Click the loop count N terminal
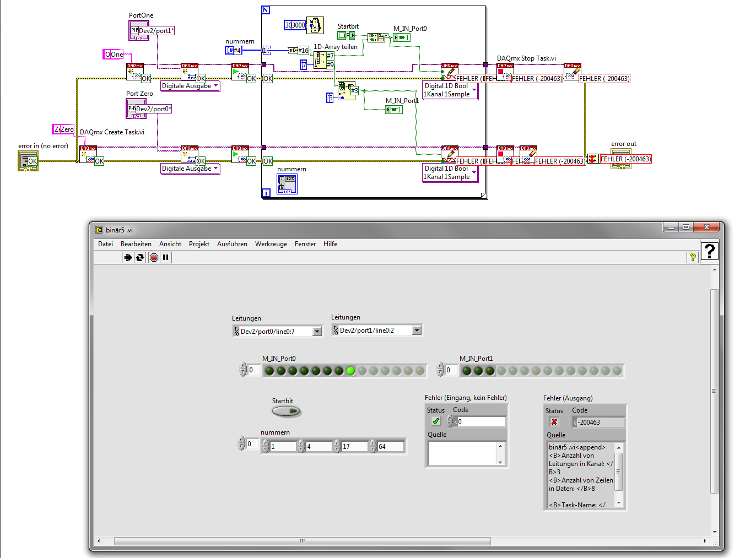This screenshot has height=558, width=756. click(x=266, y=10)
